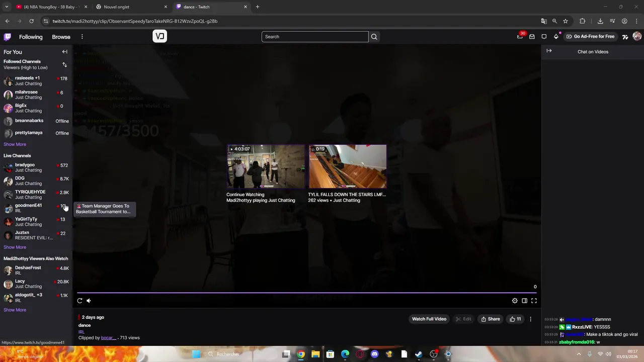Open zoom control in address bar
This screenshot has width=644, height=362.
(554, 21)
